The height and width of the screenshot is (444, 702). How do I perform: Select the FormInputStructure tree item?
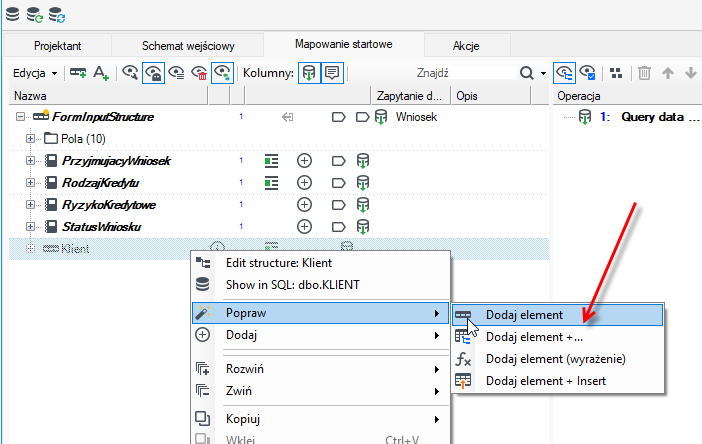click(103, 117)
